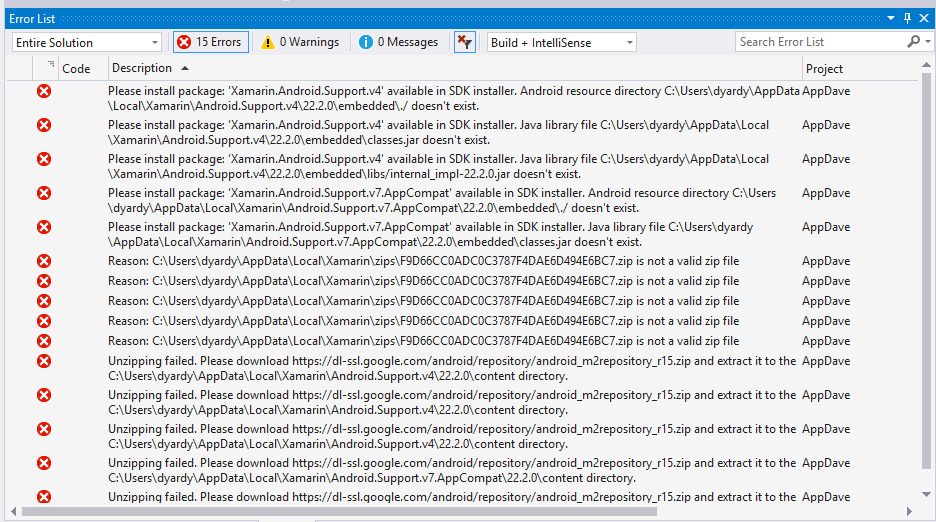Close the Error List panel
This screenshot has width=936, height=522.
tap(924, 18)
